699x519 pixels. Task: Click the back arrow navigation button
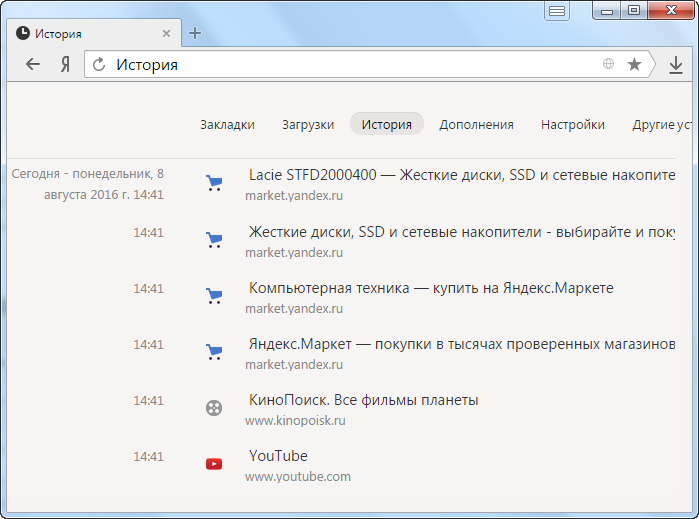[33, 65]
